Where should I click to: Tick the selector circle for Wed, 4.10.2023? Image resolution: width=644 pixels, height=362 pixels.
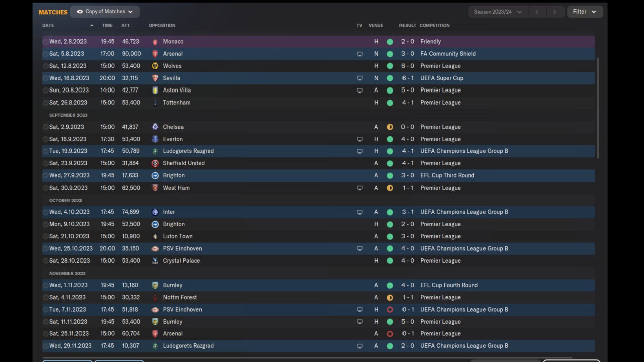(46, 212)
